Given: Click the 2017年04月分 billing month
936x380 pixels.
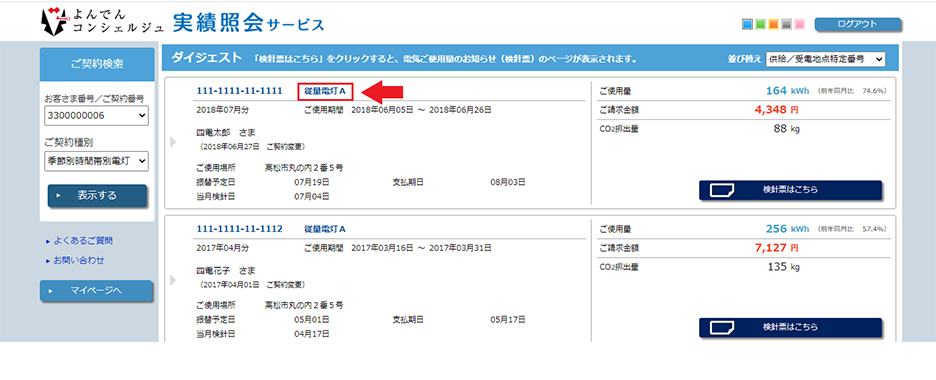Looking at the screenshot, I should 223,248.
